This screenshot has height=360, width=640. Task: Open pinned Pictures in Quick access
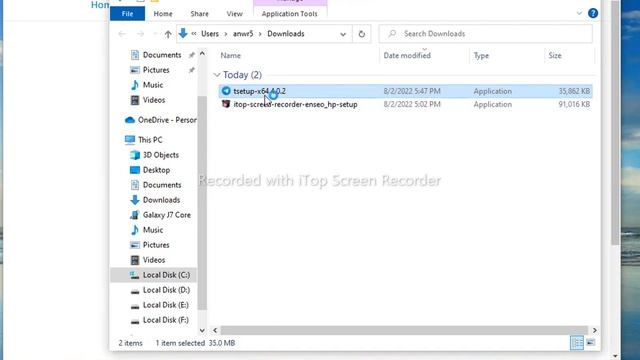click(x=156, y=70)
